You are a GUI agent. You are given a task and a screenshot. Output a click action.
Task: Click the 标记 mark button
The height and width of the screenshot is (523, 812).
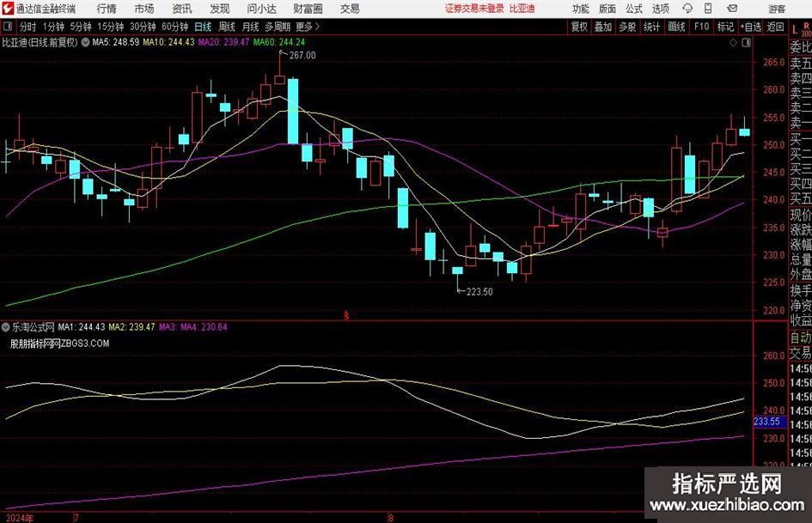click(725, 27)
